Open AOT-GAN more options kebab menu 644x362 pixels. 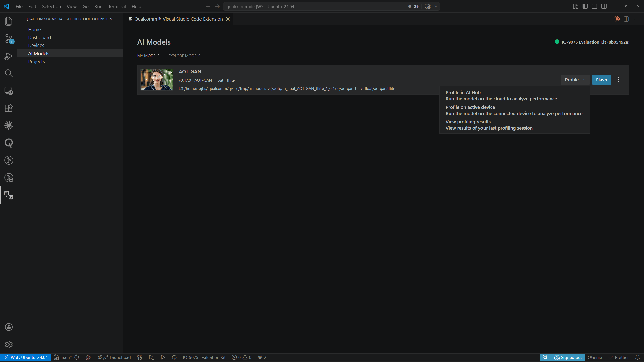618,80
